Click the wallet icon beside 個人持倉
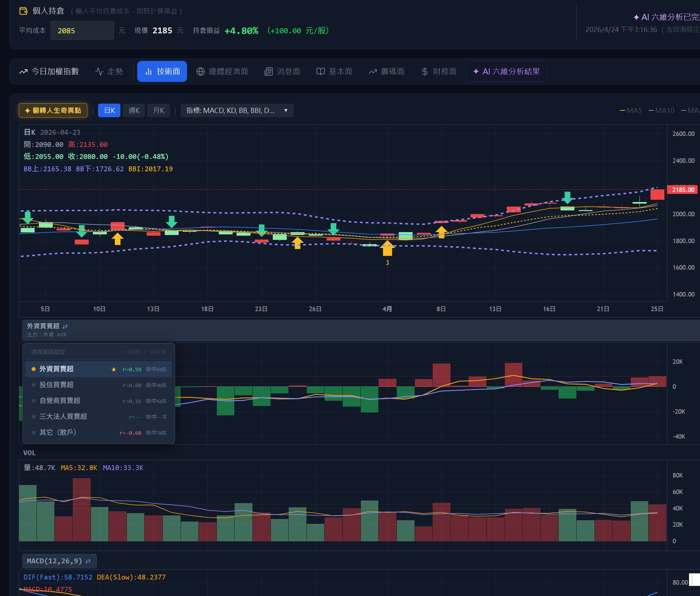700x596 pixels. click(x=23, y=11)
